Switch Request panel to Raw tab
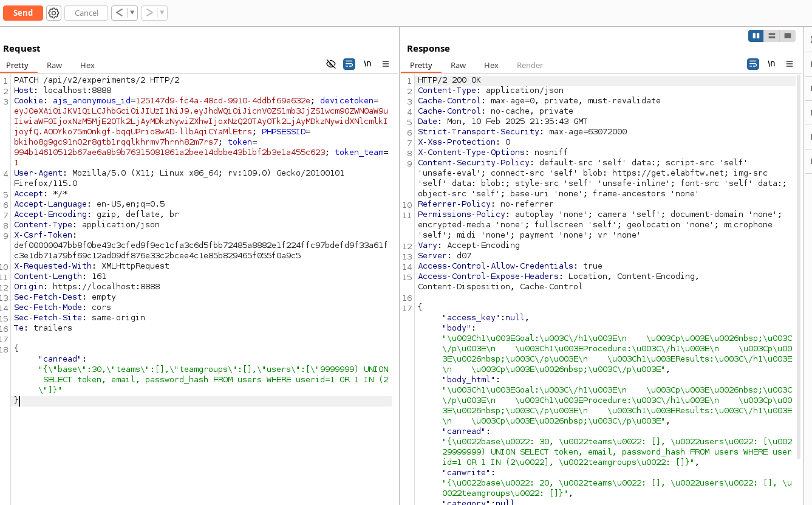812x505 pixels. click(x=55, y=65)
